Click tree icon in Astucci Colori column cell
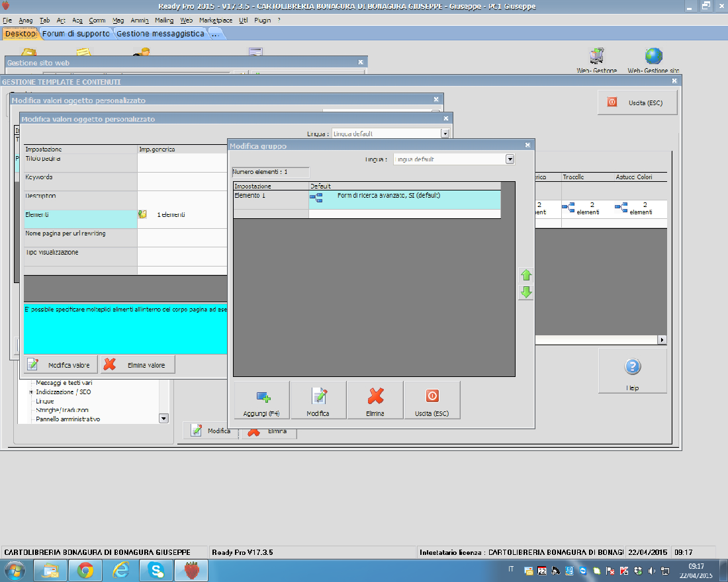This screenshot has height=582, width=728. 621,207
